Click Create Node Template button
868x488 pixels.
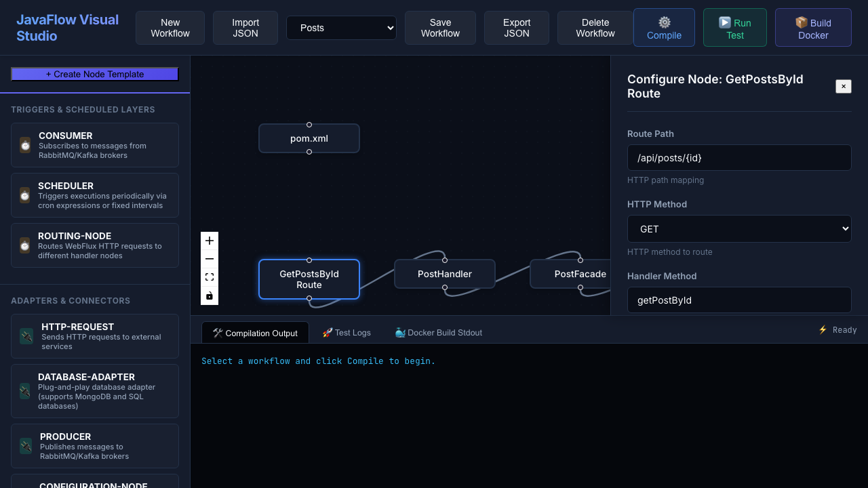[x=95, y=74]
